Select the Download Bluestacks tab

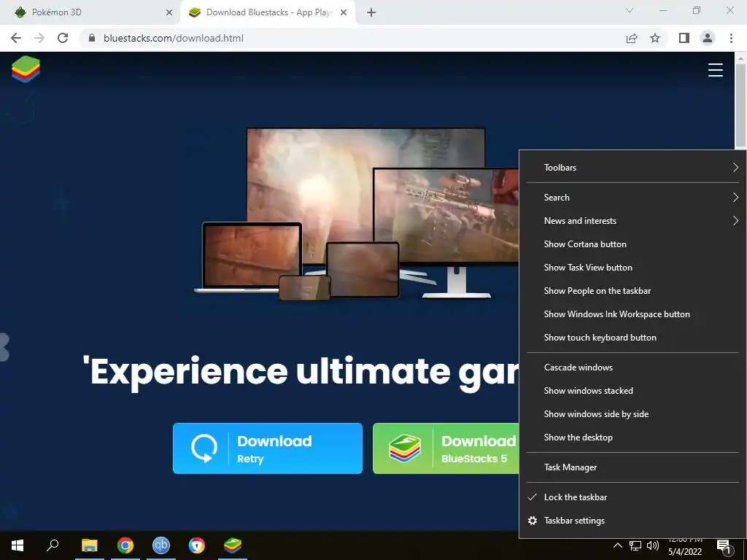(x=267, y=13)
